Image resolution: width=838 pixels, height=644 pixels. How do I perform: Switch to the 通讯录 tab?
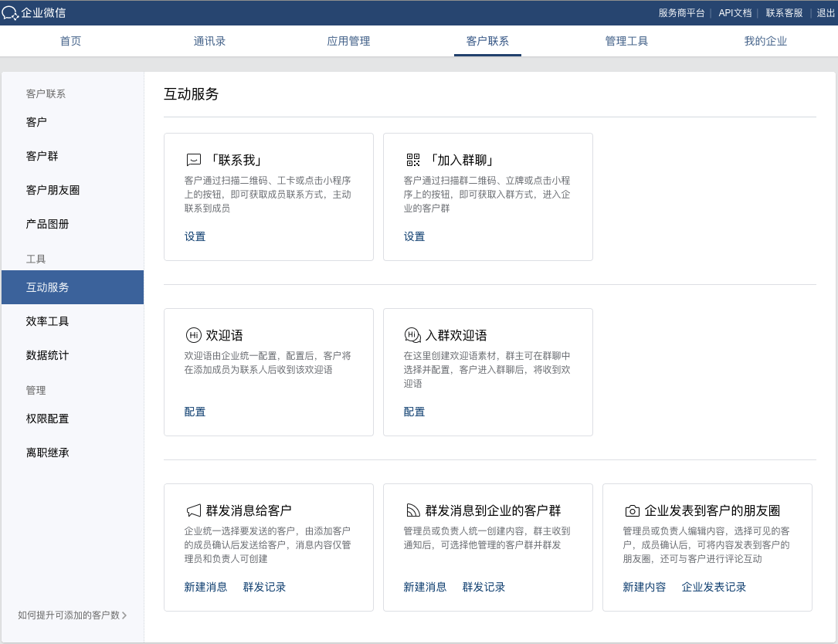209,41
